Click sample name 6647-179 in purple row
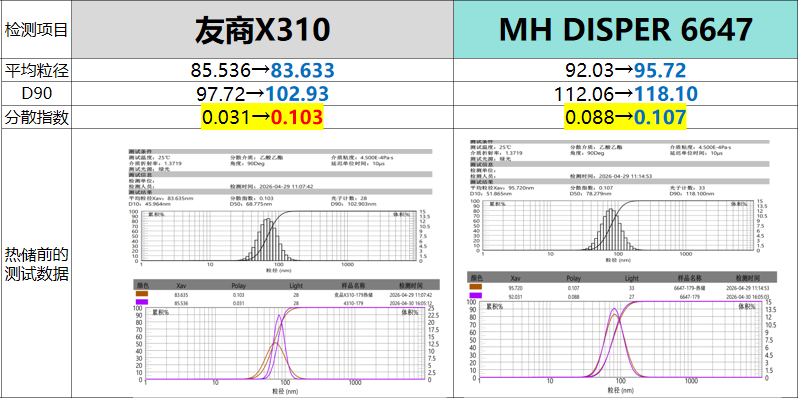Viewport: 799px width, 399px height. tap(689, 296)
